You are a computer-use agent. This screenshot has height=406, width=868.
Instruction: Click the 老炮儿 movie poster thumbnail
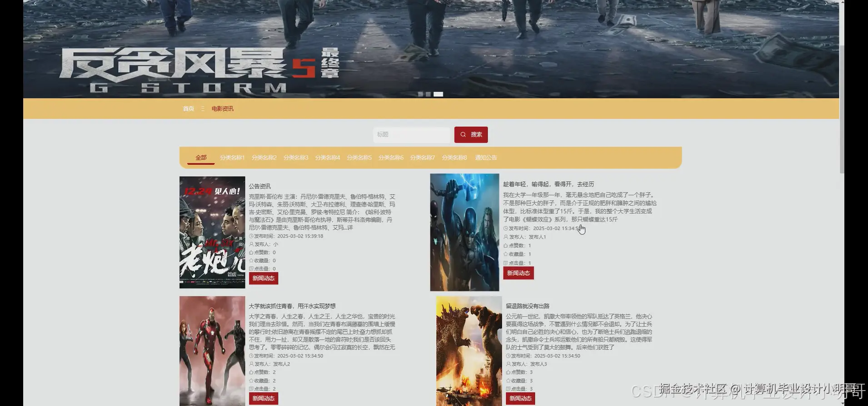(x=212, y=233)
